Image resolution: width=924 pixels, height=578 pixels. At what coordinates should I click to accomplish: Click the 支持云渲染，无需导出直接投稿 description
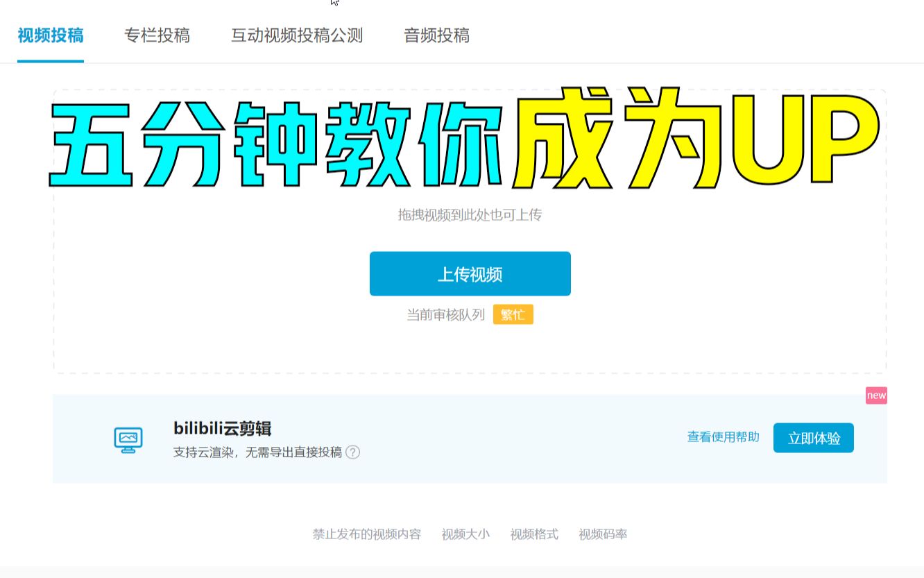257,452
